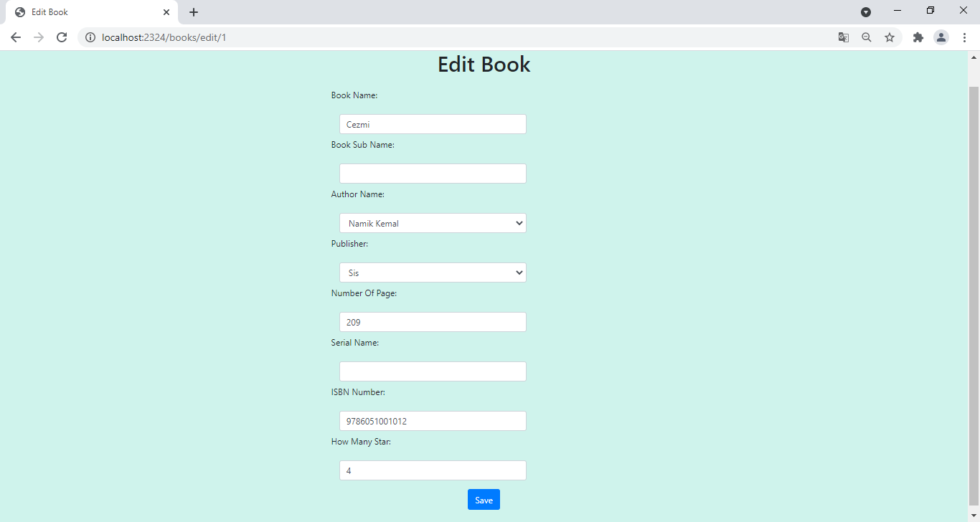980x522 pixels.
Task: Open the site information icon in address bar
Action: tap(90, 37)
